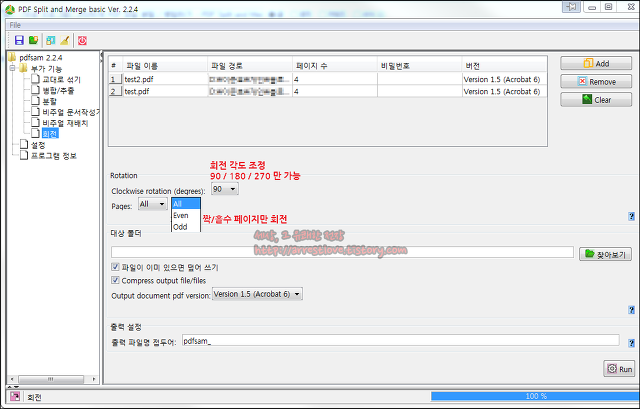Click the Save log toolbar icon
Image resolution: width=640 pixels, height=409 pixels.
pos(51,40)
